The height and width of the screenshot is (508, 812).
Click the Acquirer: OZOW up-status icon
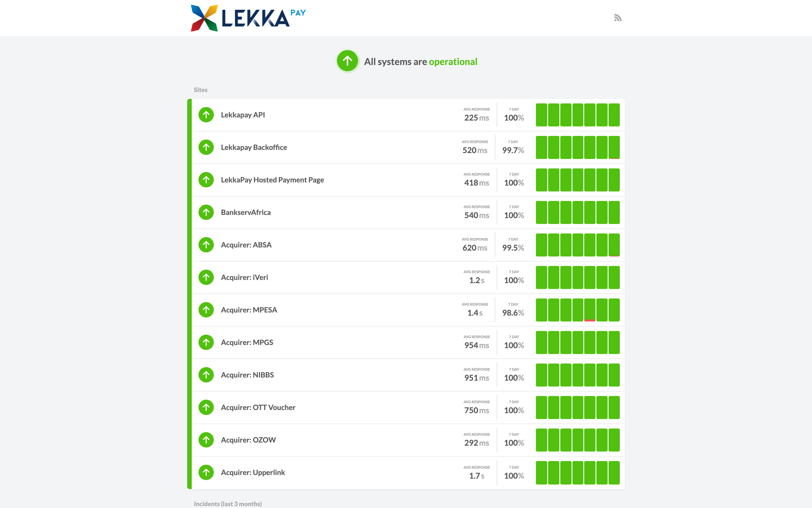coord(206,440)
